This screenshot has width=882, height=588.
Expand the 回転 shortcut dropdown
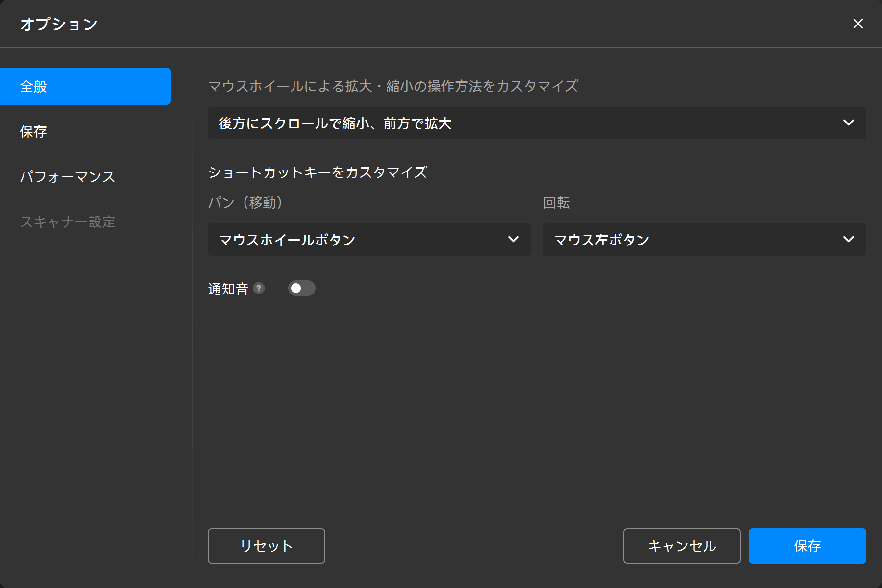[x=704, y=240]
